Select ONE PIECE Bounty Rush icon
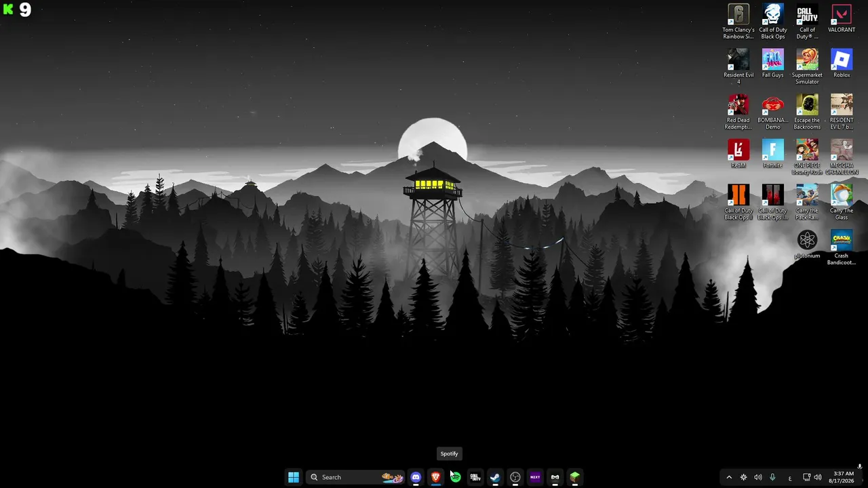868x488 pixels. click(x=807, y=157)
